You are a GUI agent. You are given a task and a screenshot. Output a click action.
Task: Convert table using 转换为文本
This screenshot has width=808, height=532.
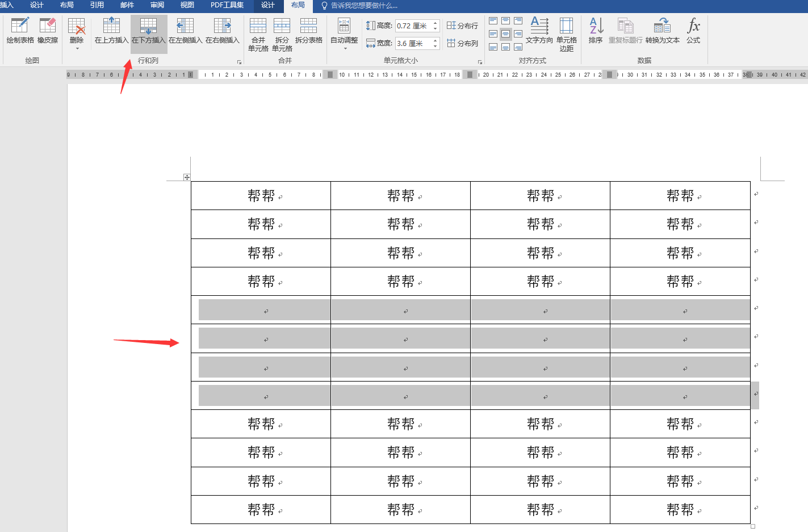pos(662,31)
